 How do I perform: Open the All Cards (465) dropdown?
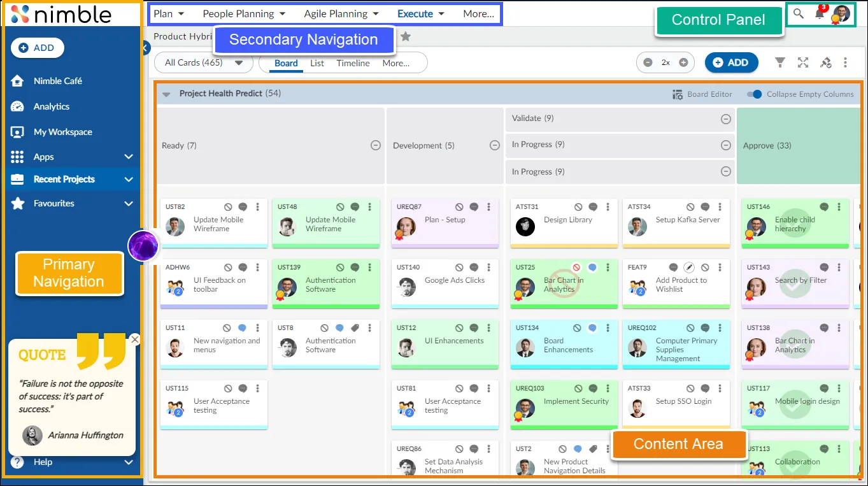pos(203,62)
